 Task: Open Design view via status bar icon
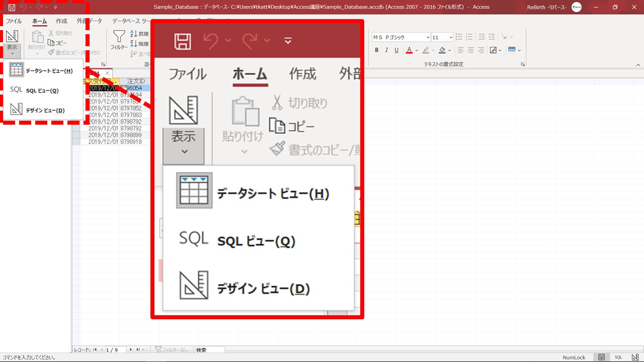click(x=634, y=357)
